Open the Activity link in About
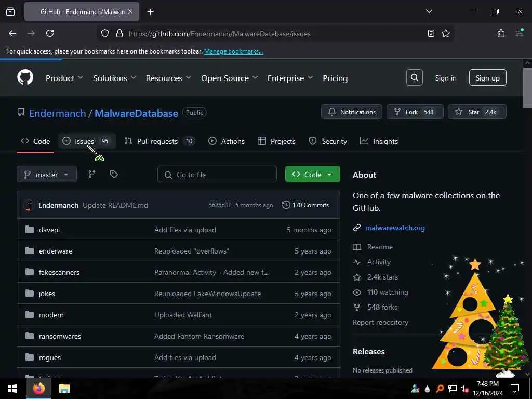The image size is (532, 399). tap(379, 262)
